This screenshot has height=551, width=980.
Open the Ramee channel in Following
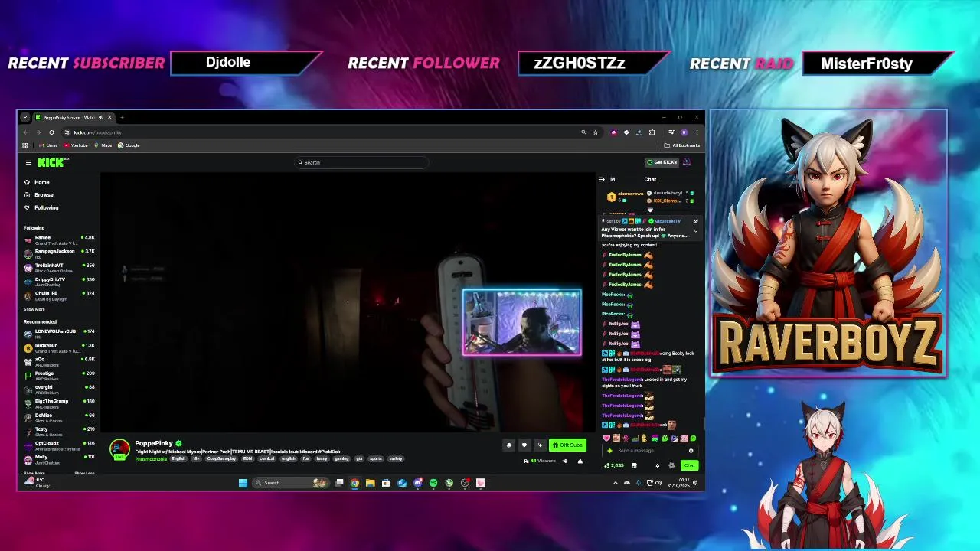tap(60, 240)
